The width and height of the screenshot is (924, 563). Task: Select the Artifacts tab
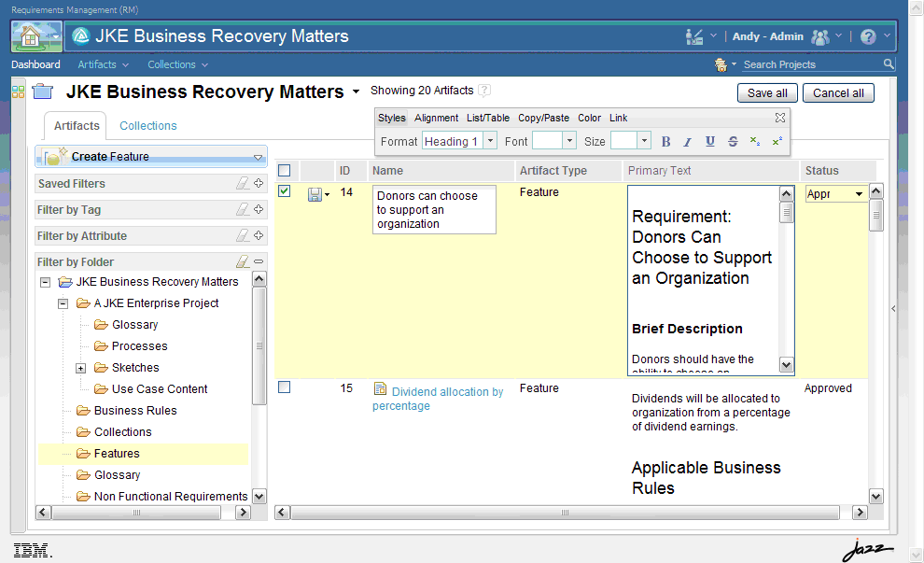[x=77, y=125]
